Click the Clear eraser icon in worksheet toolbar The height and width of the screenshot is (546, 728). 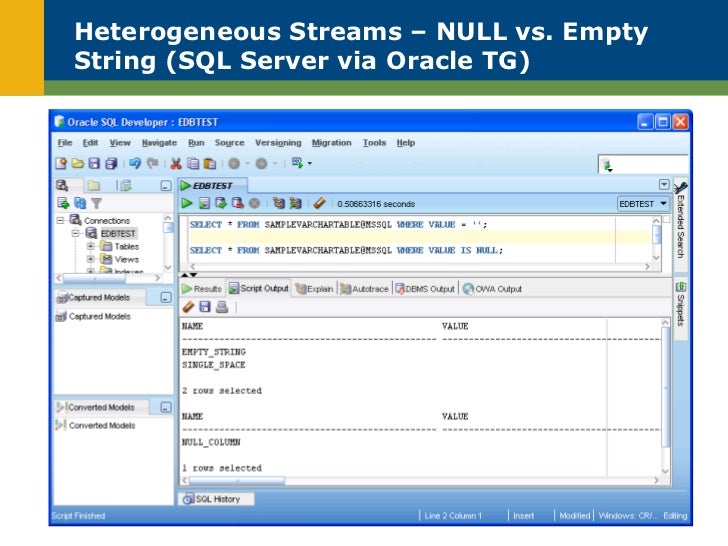319,203
